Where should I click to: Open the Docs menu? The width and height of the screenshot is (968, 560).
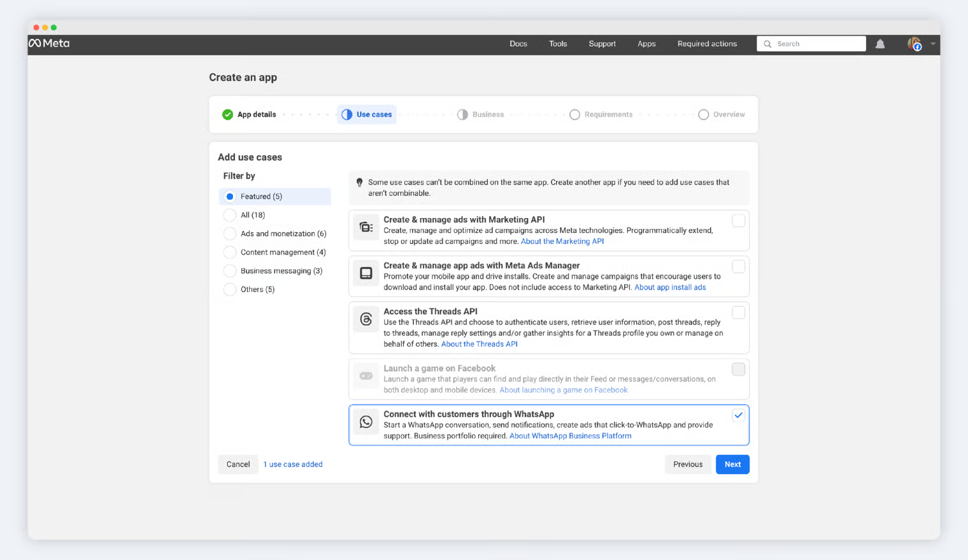coord(518,44)
